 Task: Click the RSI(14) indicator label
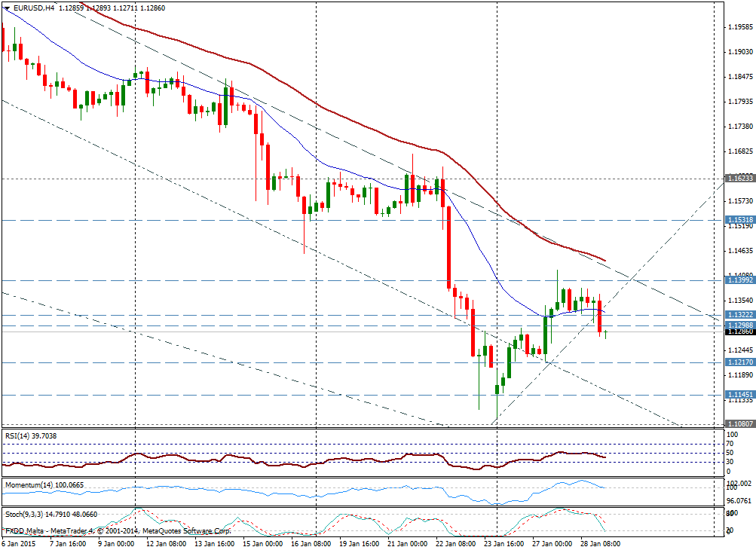click(x=30, y=435)
